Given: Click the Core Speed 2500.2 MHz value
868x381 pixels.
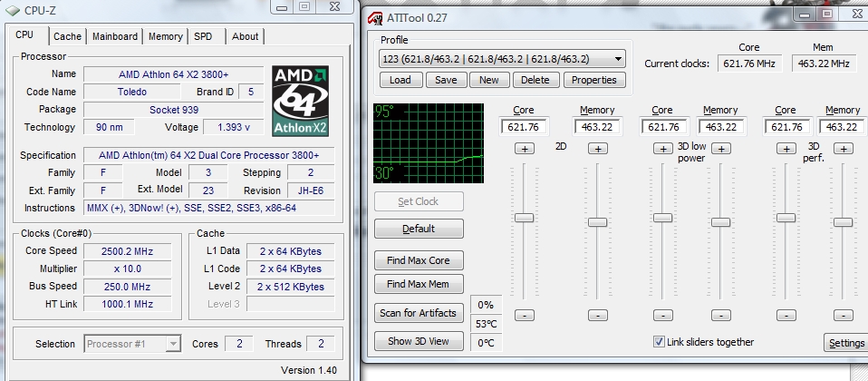Looking at the screenshot, I should click(x=128, y=251).
